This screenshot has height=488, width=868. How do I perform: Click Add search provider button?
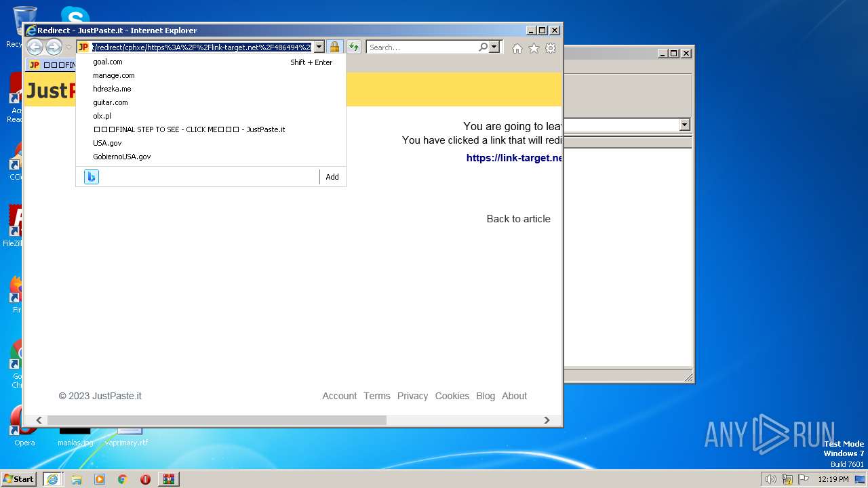(332, 177)
